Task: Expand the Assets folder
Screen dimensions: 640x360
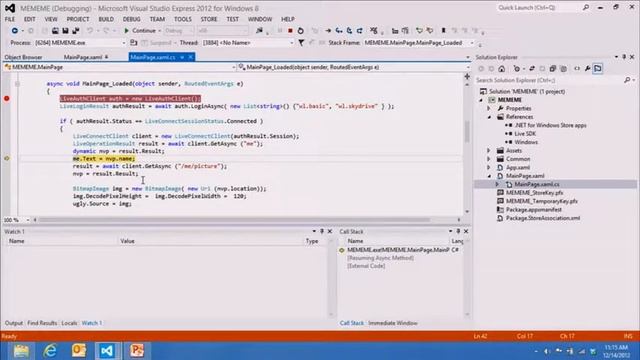Action: [x=489, y=151]
